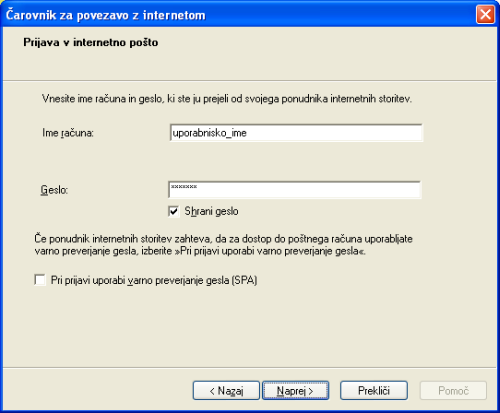Click the Ime računa label

coord(68,133)
